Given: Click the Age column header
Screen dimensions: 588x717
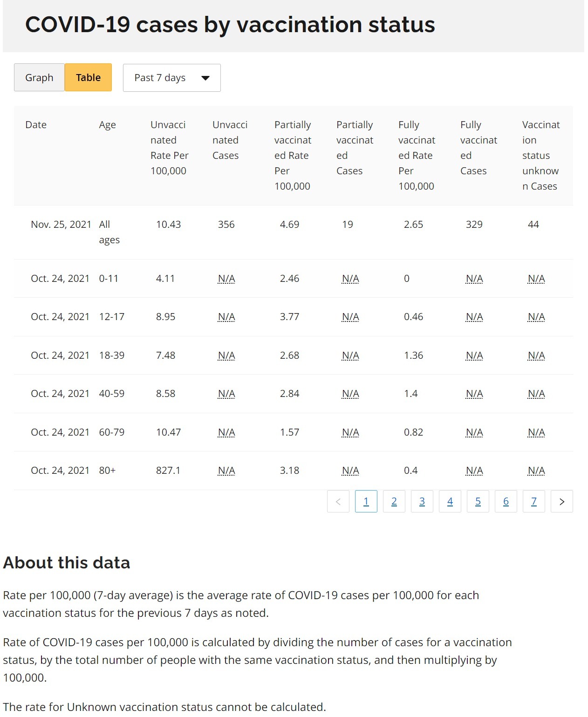Looking at the screenshot, I should coord(108,125).
